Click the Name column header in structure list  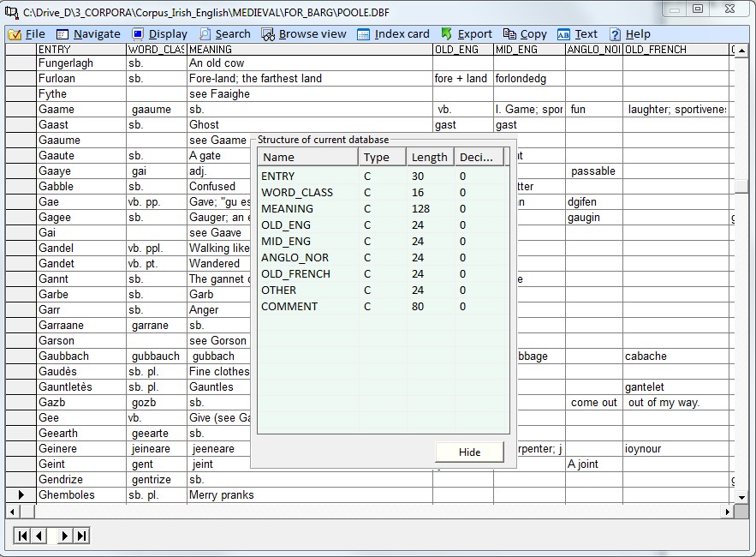(x=308, y=157)
